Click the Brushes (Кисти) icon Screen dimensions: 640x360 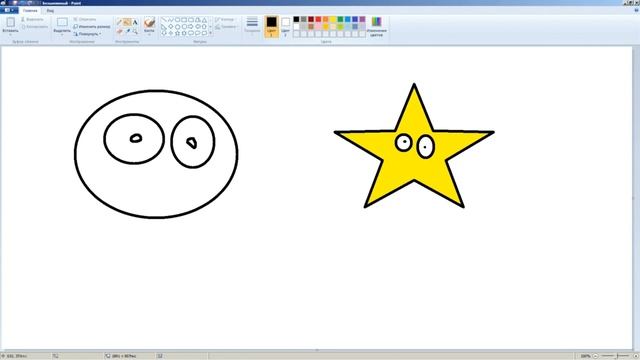pos(149,23)
